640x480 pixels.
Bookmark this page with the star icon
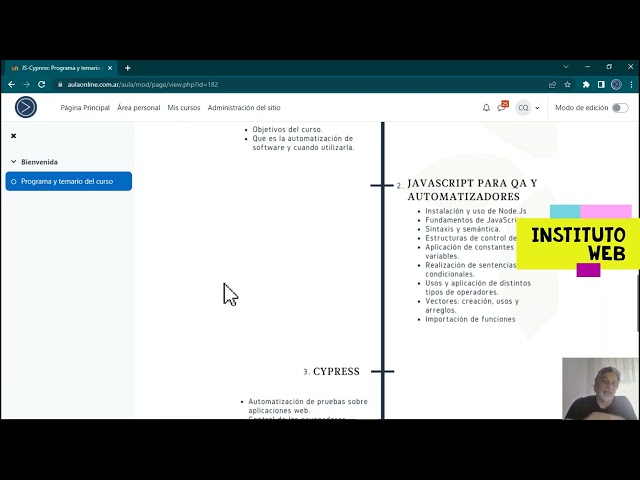(567, 84)
